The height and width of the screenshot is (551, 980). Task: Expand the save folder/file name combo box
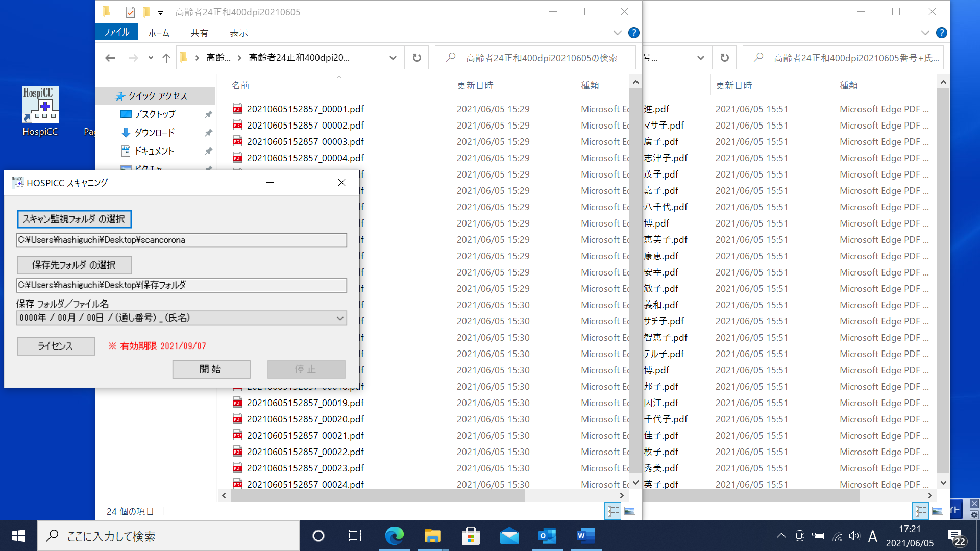[340, 318]
